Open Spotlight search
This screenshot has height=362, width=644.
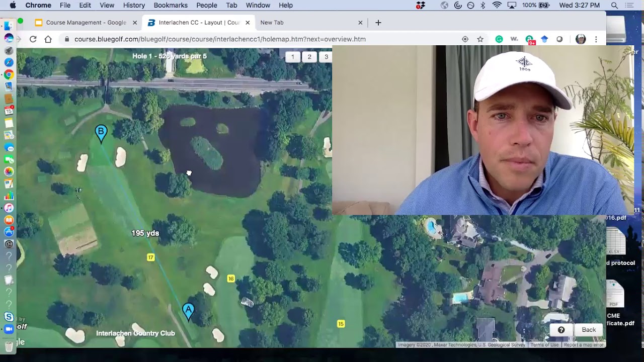(614, 6)
